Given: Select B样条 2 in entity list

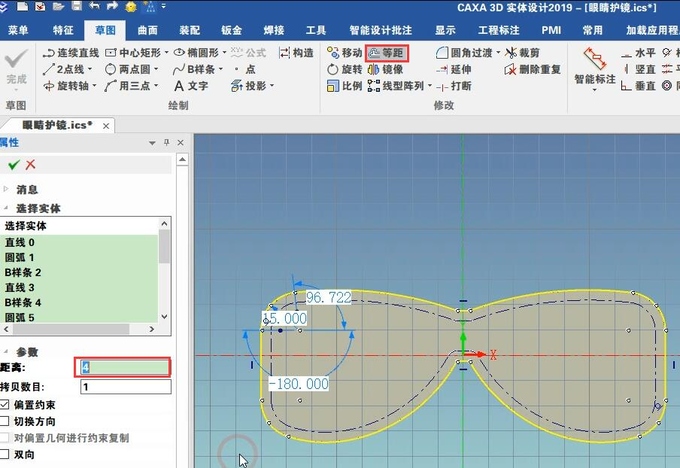Looking at the screenshot, I should (x=79, y=272).
